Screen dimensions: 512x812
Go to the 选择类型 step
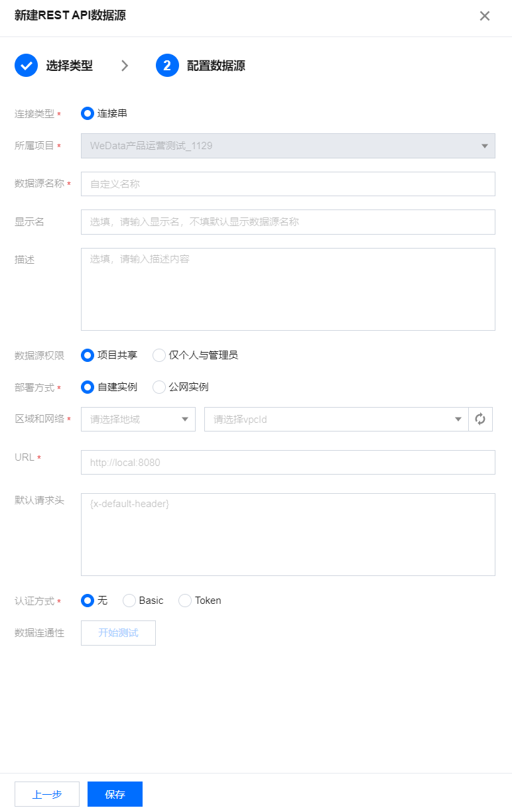click(x=69, y=66)
